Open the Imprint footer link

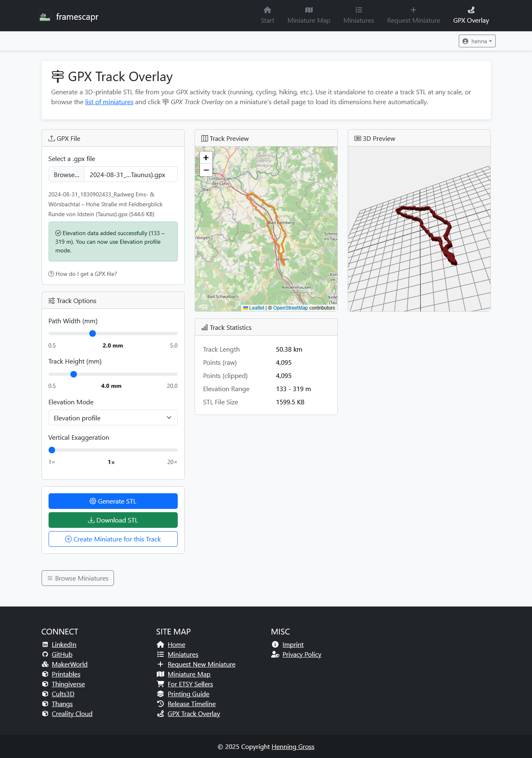click(x=293, y=645)
